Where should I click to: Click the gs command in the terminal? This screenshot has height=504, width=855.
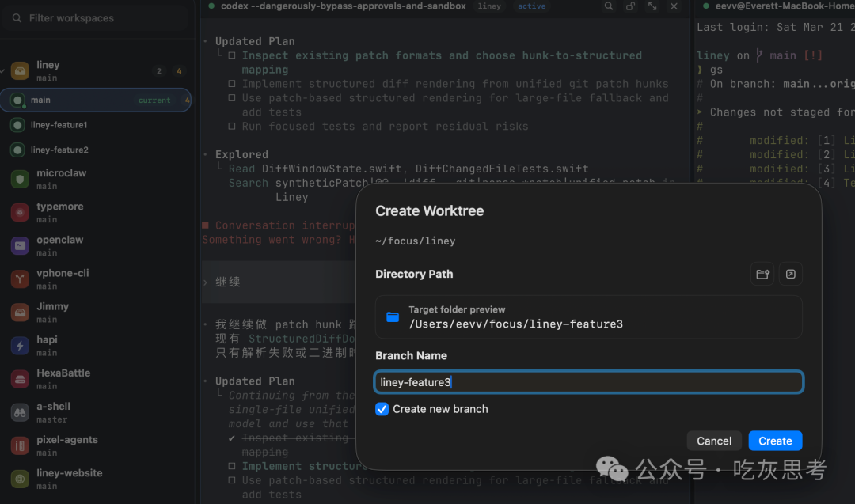coord(716,70)
